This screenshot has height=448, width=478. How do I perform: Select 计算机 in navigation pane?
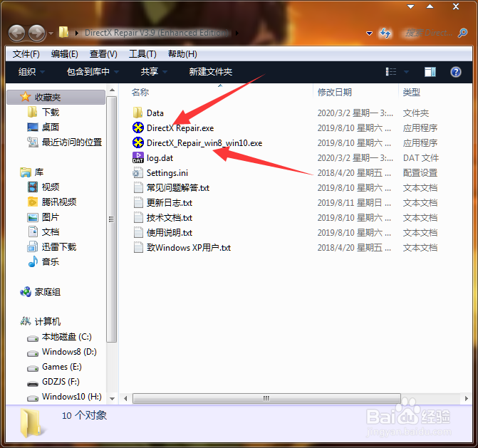coord(48,321)
